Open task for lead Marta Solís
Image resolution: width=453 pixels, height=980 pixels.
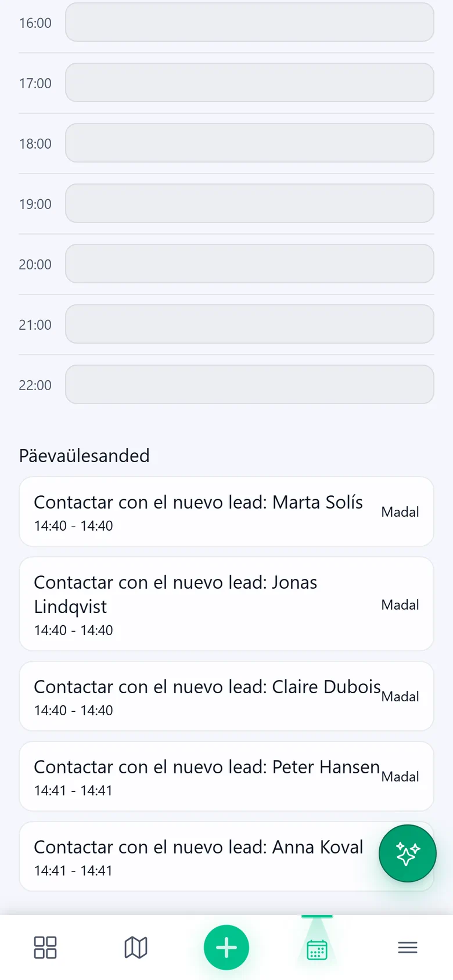click(227, 511)
